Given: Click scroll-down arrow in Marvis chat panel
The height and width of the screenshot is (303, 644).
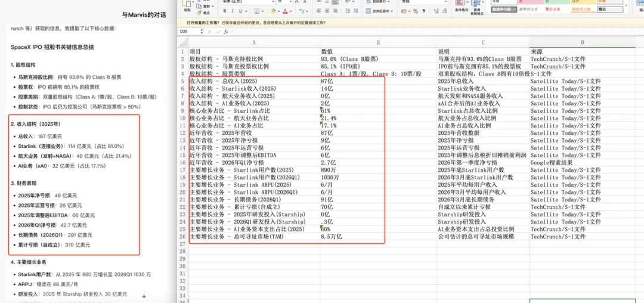Looking at the screenshot, I should point(144,296).
